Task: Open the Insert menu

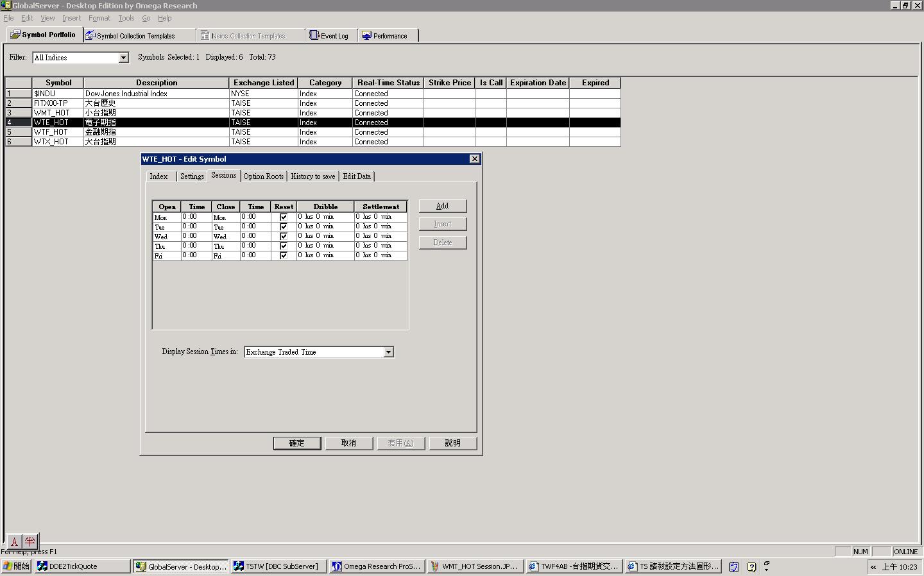Action: (71, 18)
